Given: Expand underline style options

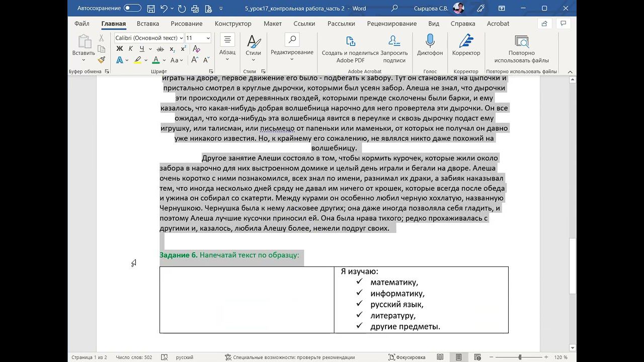Looking at the screenshot, I should tap(149, 49).
